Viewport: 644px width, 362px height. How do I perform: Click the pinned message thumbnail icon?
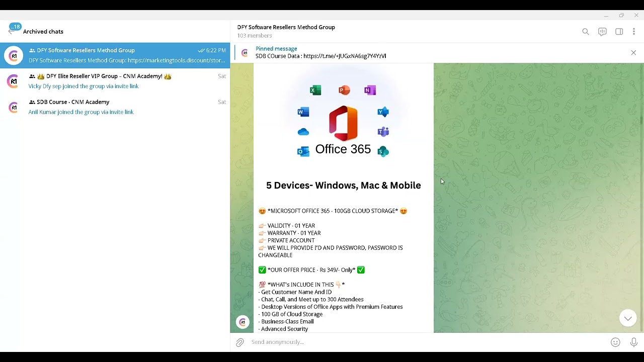pyautogui.click(x=245, y=53)
